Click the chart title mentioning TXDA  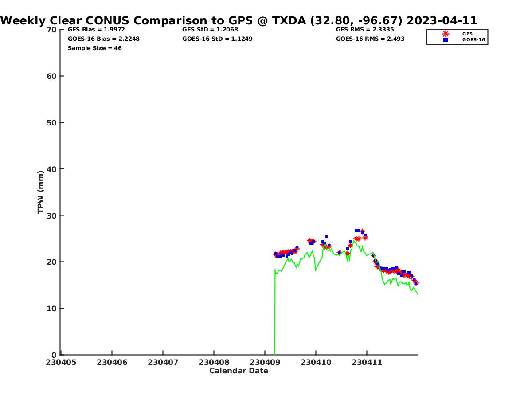coord(239,20)
